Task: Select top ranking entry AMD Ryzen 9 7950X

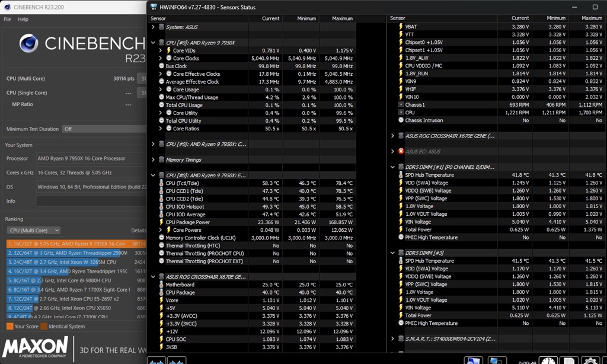Action: click(76, 244)
